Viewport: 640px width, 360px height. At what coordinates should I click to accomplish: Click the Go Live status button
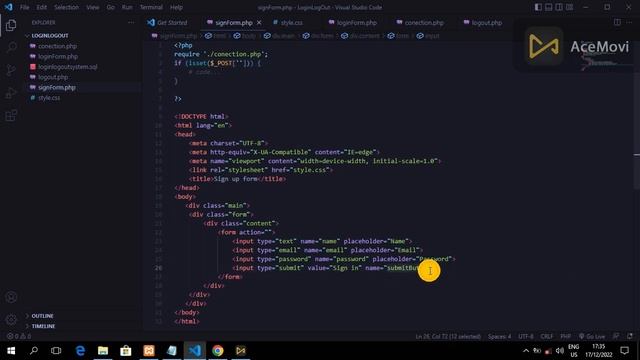pos(592,336)
